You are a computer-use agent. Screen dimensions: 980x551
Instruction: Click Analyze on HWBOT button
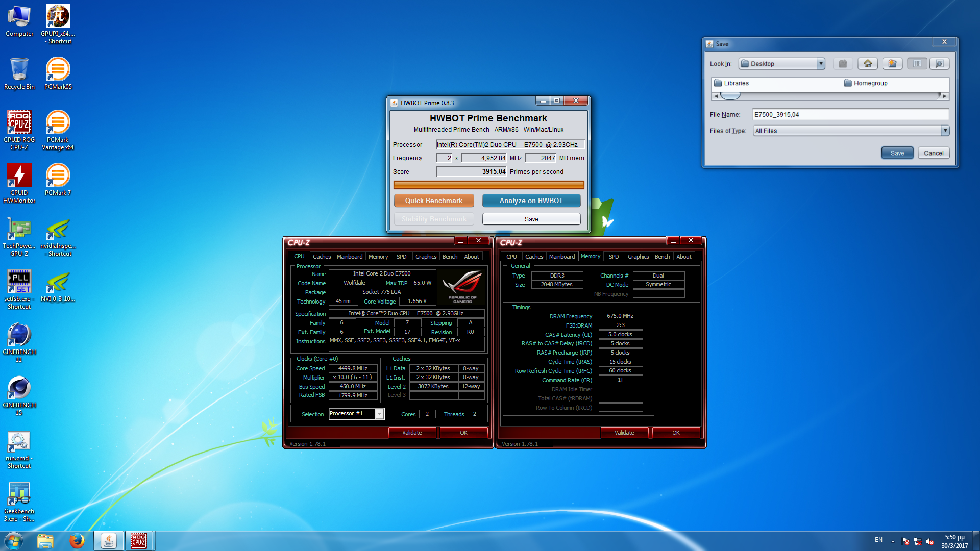531,201
